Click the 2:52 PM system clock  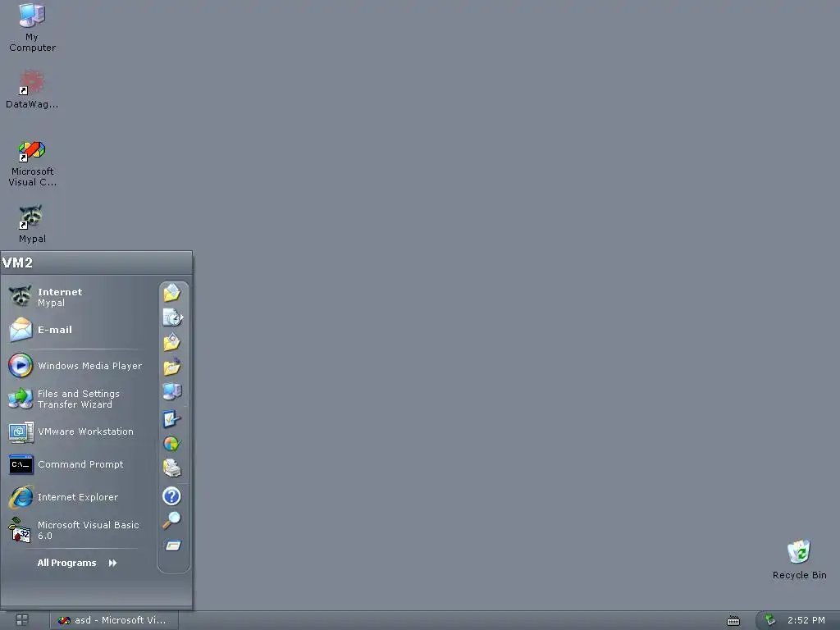click(x=806, y=620)
